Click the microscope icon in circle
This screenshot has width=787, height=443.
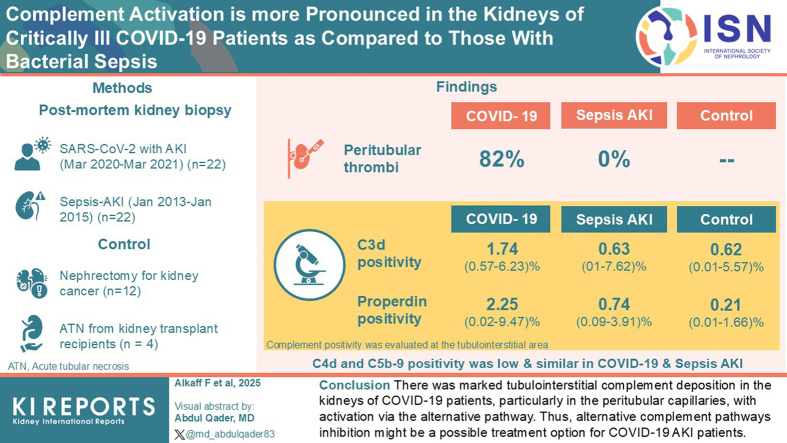[310, 265]
